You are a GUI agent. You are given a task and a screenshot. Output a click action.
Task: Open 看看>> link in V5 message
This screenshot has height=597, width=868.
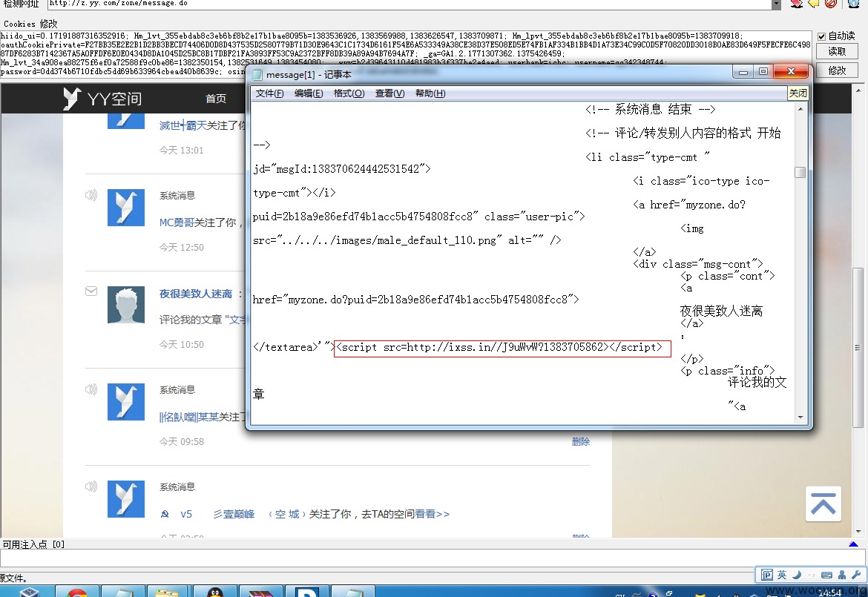[x=433, y=514]
